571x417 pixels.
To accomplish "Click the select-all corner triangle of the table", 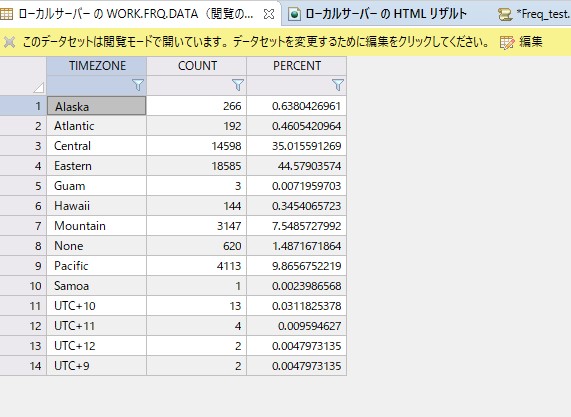I will click(38, 87).
